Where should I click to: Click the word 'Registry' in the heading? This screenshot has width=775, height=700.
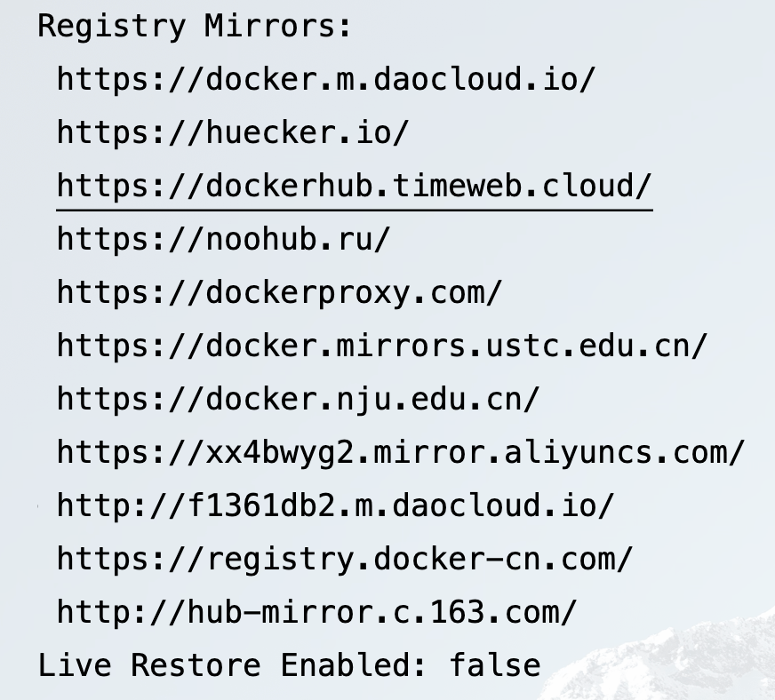112,27
